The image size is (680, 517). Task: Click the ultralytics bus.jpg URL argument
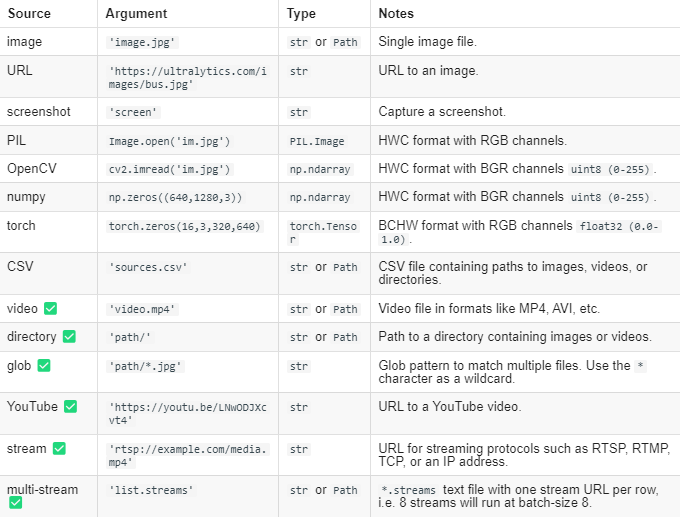(x=188, y=78)
